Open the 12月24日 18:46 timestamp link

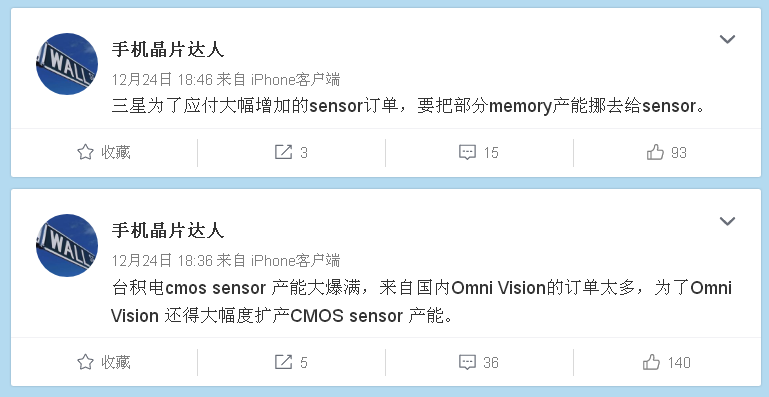161,79
